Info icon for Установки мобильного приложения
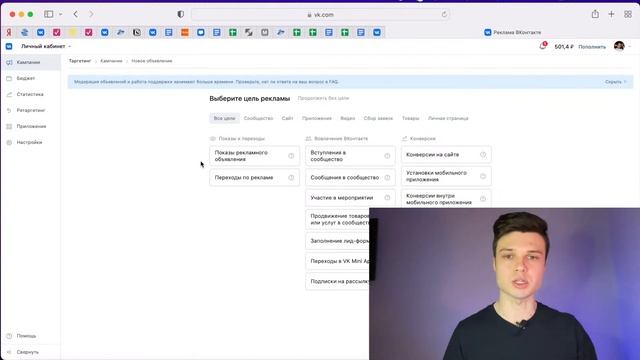 (x=483, y=176)
